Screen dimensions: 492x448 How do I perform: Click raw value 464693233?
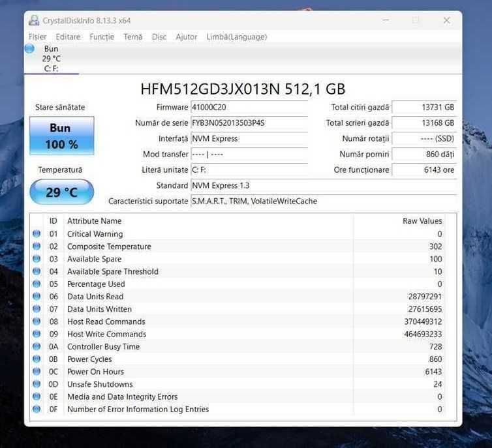coord(423,334)
